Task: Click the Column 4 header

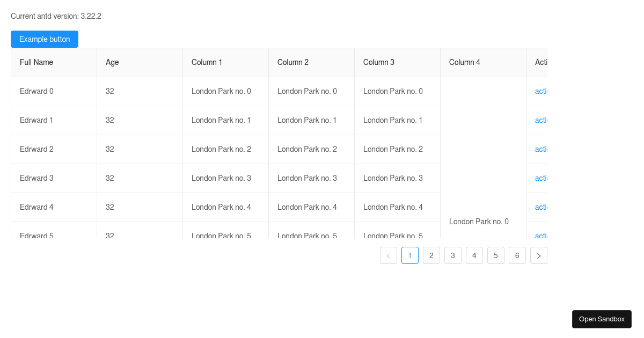Action: (465, 62)
